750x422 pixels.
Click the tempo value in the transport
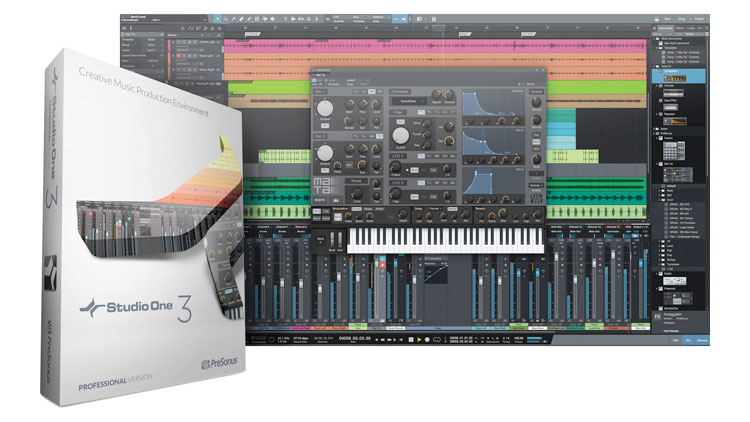(518, 338)
